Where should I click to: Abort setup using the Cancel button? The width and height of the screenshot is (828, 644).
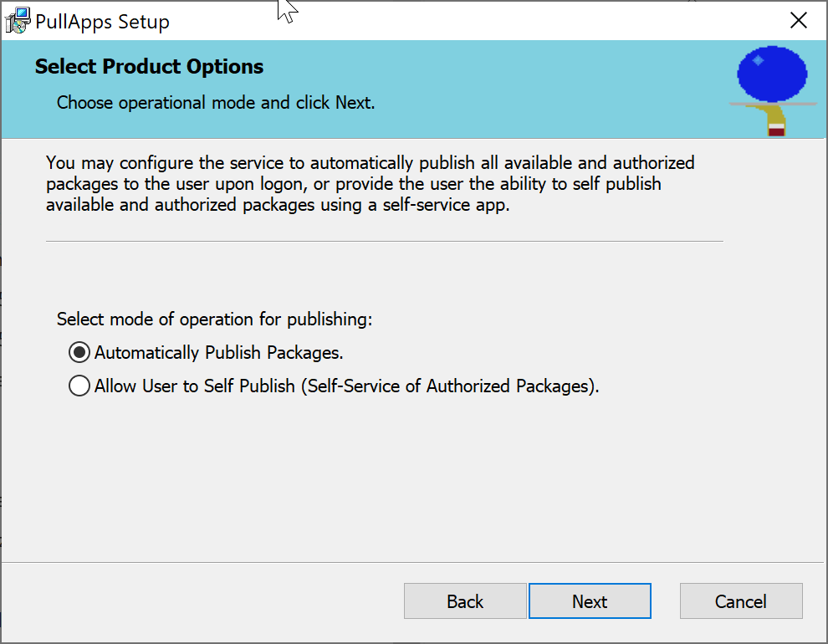(741, 601)
